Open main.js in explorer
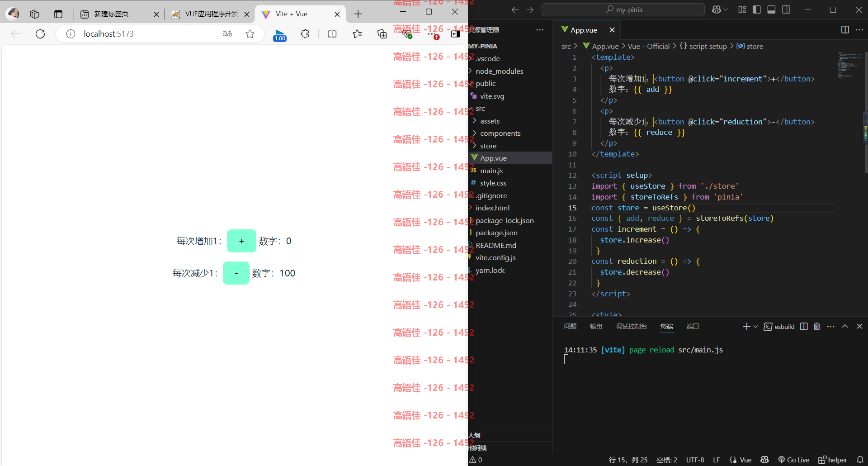 (510, 171)
